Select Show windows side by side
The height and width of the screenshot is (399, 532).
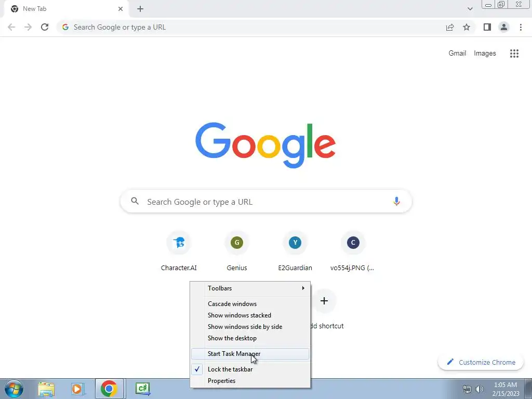[250, 327]
